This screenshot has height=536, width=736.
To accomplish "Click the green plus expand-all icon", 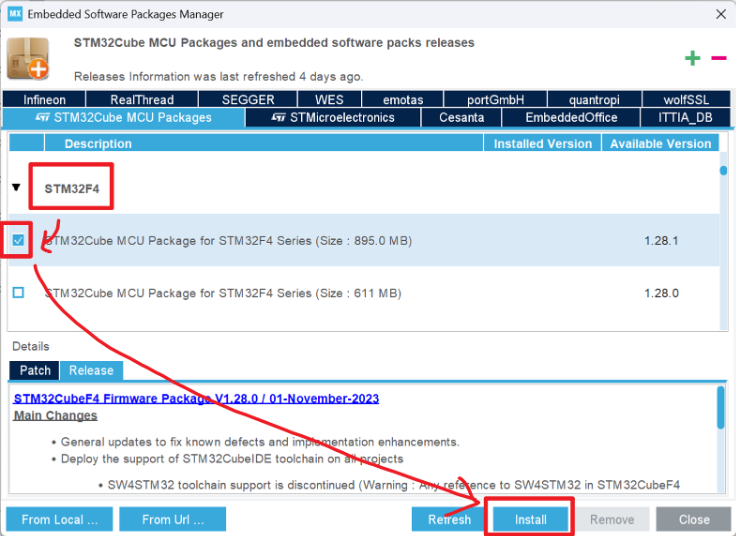I will [x=692, y=58].
